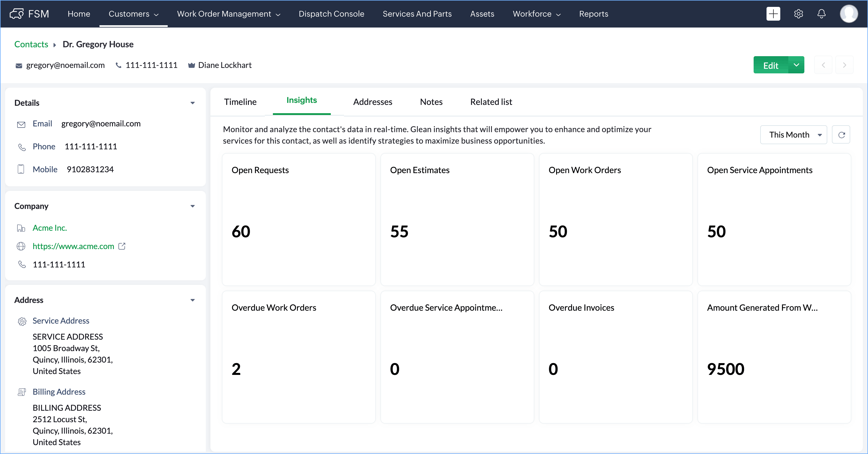Click the user profile avatar

click(849, 14)
